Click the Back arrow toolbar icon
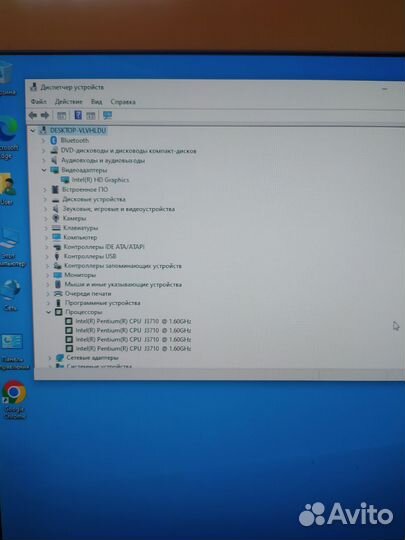This screenshot has width=405, height=540. pyautogui.click(x=33, y=115)
